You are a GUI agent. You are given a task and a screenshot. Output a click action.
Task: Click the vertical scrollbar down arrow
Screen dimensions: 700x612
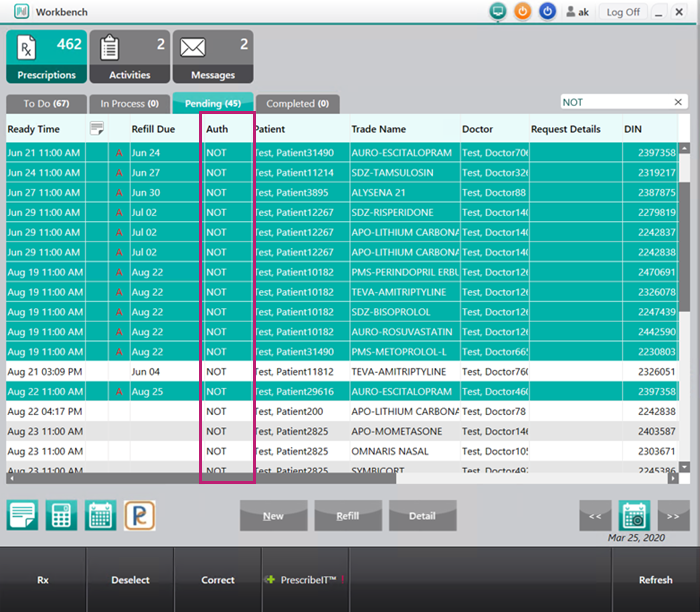(684, 467)
